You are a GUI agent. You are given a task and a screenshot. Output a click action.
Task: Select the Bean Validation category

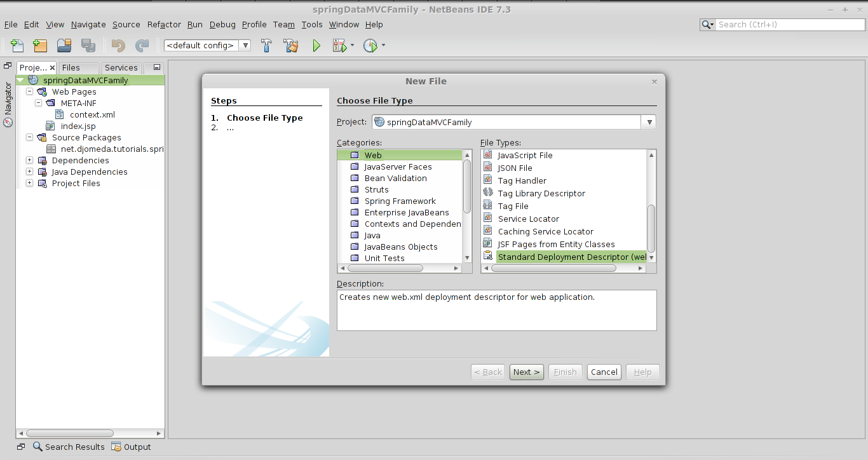395,178
